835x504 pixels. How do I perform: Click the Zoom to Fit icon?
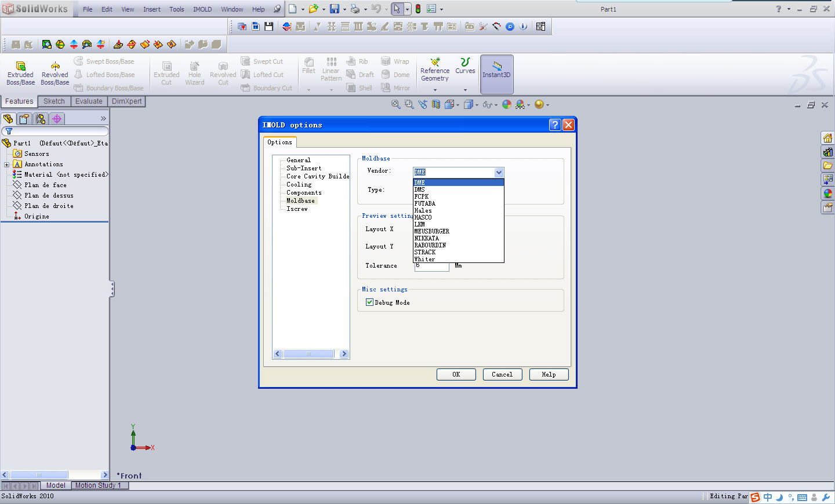click(x=395, y=104)
